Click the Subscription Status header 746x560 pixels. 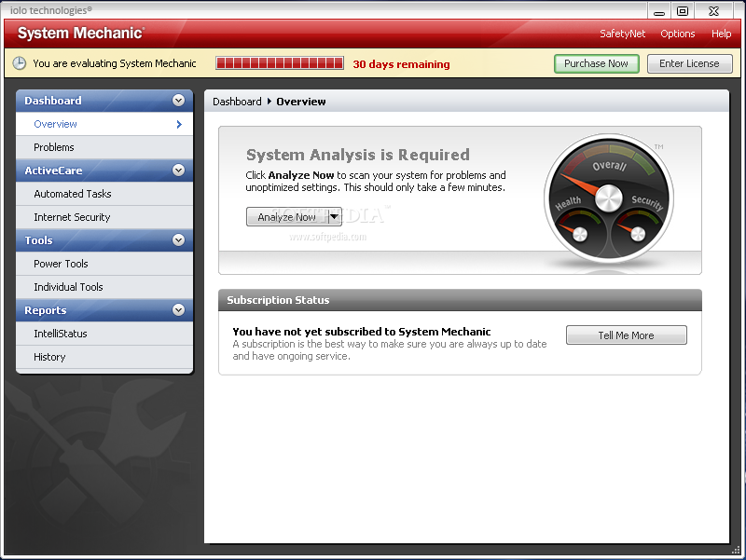pos(460,300)
